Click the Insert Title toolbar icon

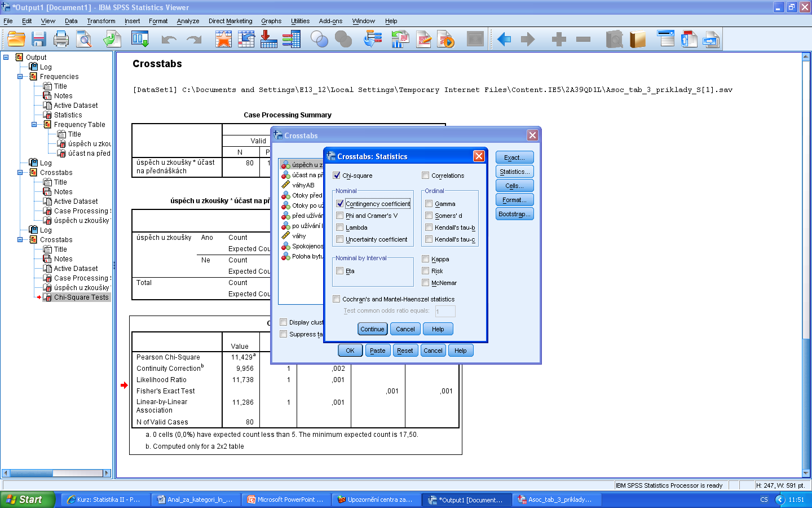point(689,39)
